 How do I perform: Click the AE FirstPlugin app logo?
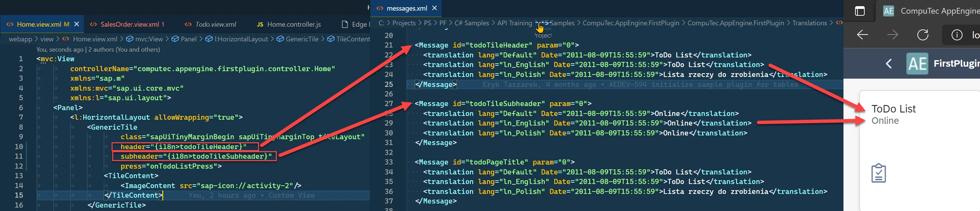[917, 64]
